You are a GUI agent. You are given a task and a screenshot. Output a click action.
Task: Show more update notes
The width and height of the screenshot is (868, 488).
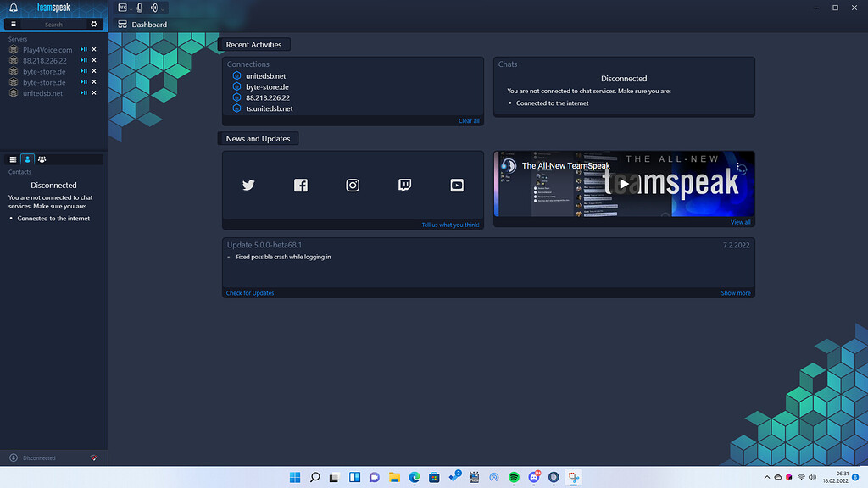[735, 292]
